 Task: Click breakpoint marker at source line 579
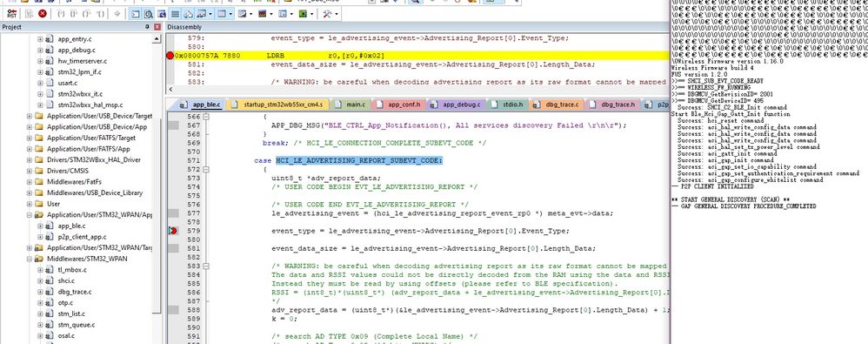point(173,231)
